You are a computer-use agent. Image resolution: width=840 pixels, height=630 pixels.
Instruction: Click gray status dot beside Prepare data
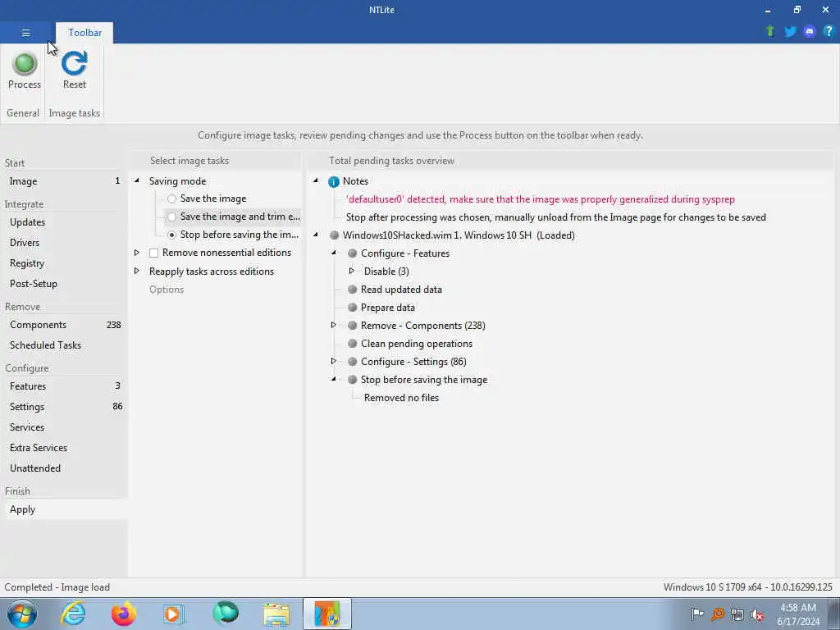click(x=352, y=308)
